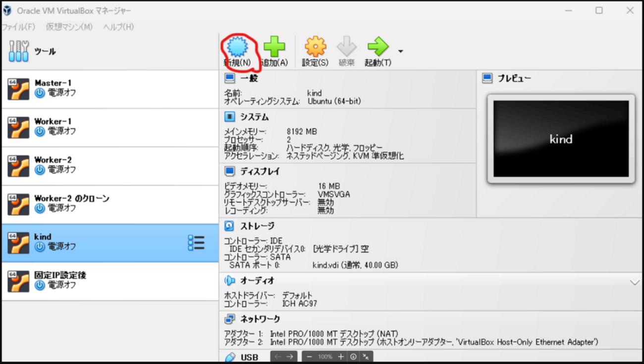
Task: Click the VMSVGA graphics controller value
Action: 334,194
